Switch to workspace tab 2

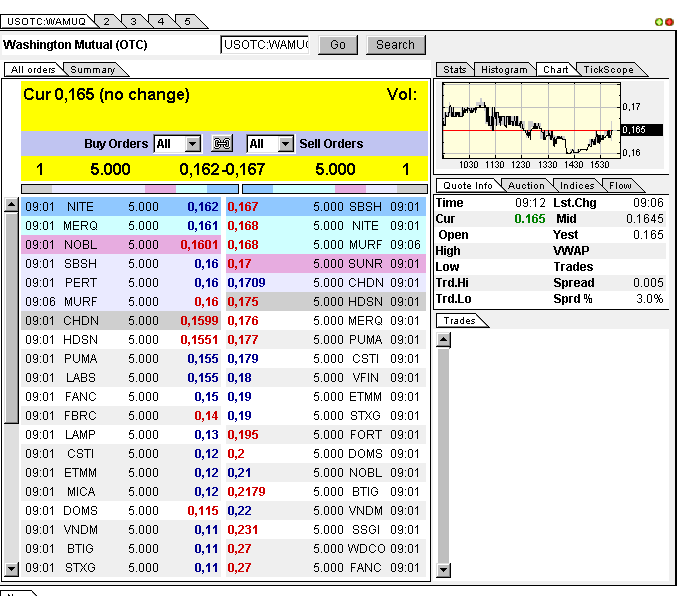pos(106,22)
